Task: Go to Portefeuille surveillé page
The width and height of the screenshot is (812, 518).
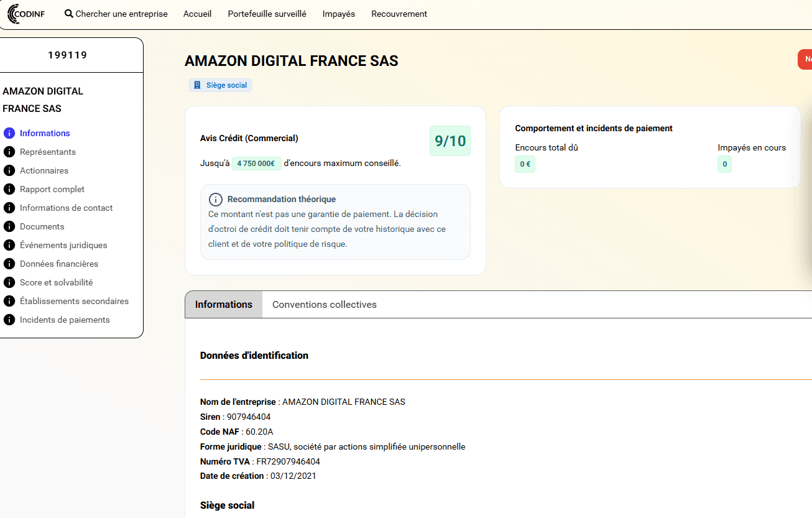Action: pos(267,14)
